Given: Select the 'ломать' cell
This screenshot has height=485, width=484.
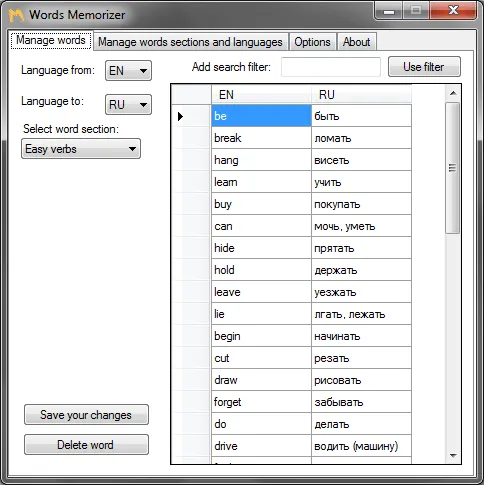Looking at the screenshot, I should pos(361,138).
